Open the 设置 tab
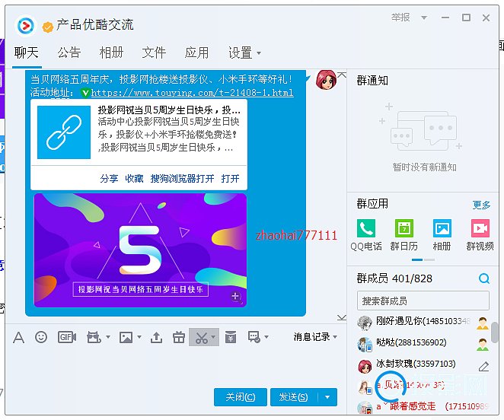Viewport: 504px width, 420px height. (240, 52)
